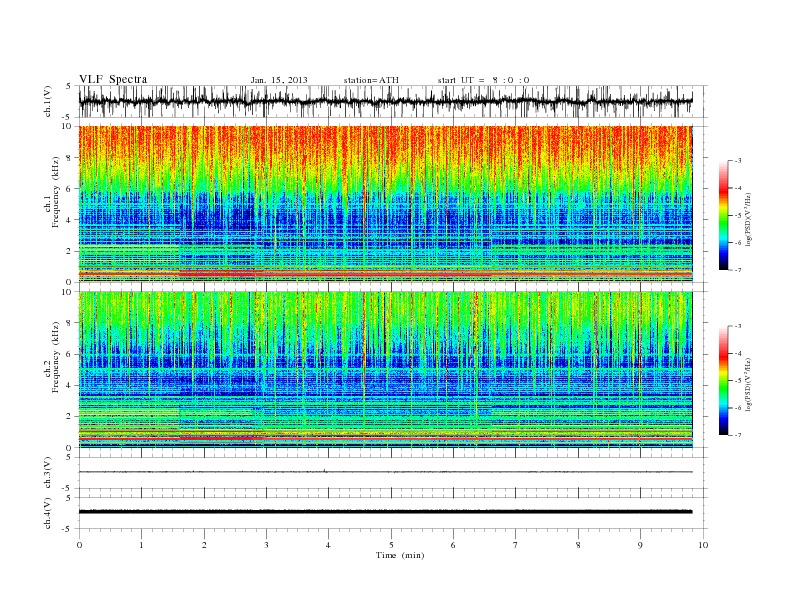Click the "-7" label at bottom of ch.2 colorbar
The height and width of the screenshot is (612, 792).
pos(738,435)
